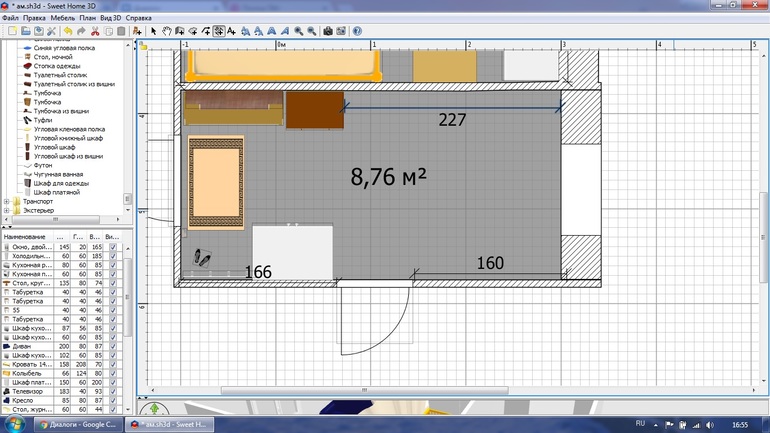Select the add text label tool
The height and width of the screenshot is (433, 770).
coord(231,31)
